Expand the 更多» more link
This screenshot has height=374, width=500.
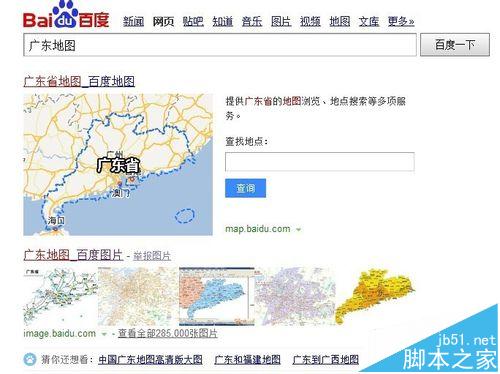pyautogui.click(x=401, y=22)
